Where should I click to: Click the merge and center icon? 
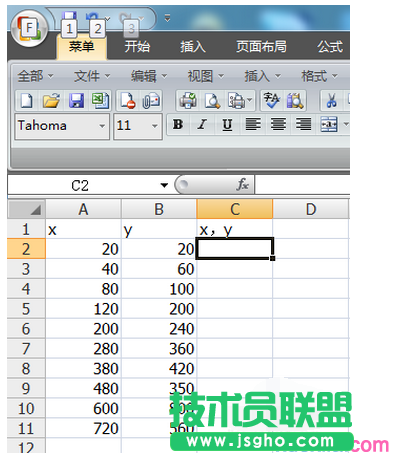tap(329, 125)
